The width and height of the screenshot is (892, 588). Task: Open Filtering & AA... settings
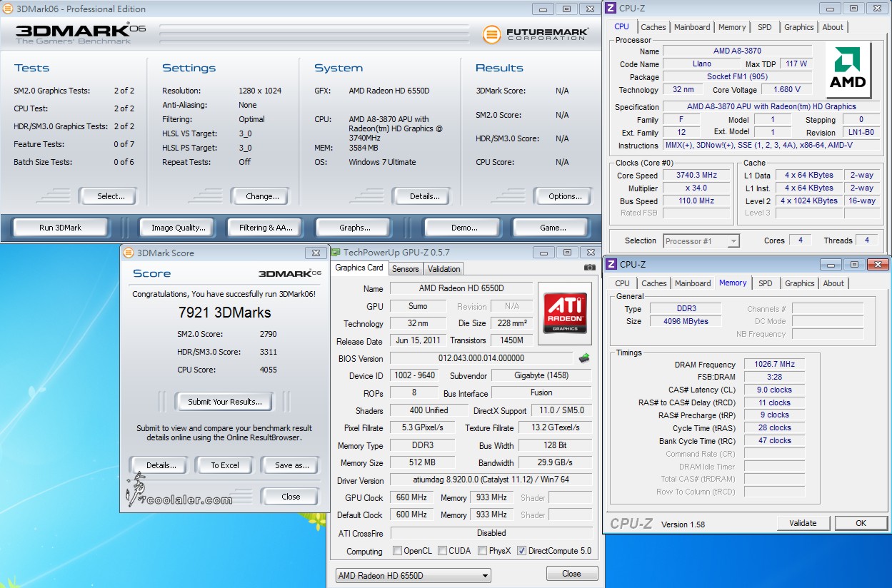pyautogui.click(x=266, y=228)
